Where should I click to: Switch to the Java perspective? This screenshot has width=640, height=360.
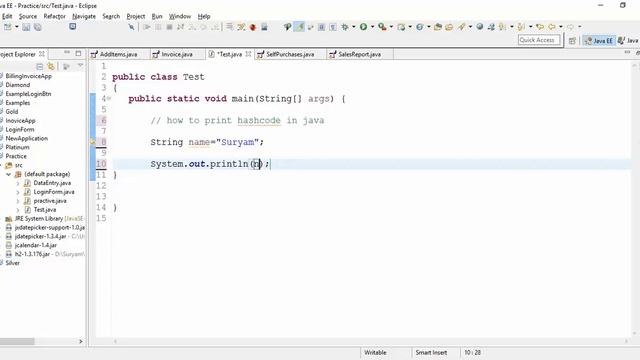point(628,40)
